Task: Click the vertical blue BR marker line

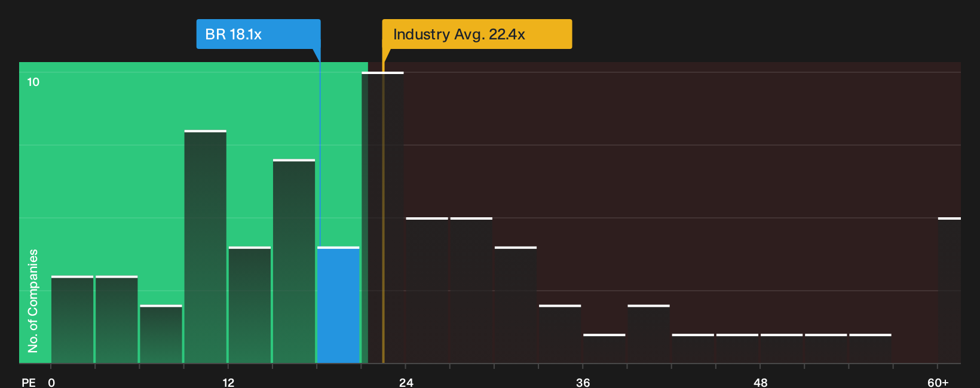Action: (x=320, y=149)
